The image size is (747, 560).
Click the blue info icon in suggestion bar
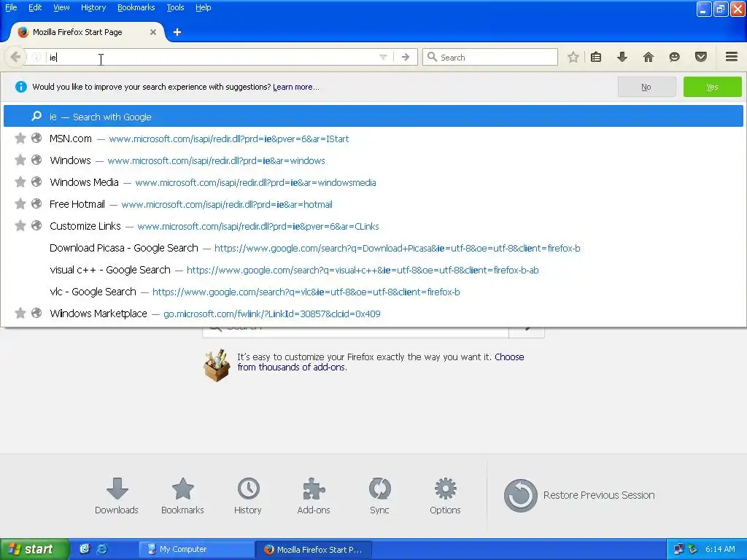click(21, 87)
